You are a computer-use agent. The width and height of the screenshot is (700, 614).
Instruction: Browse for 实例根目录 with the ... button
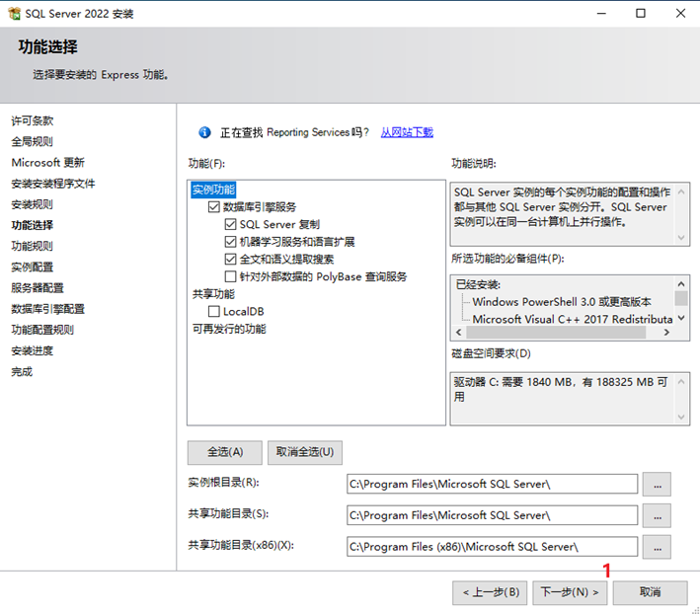[x=657, y=485]
